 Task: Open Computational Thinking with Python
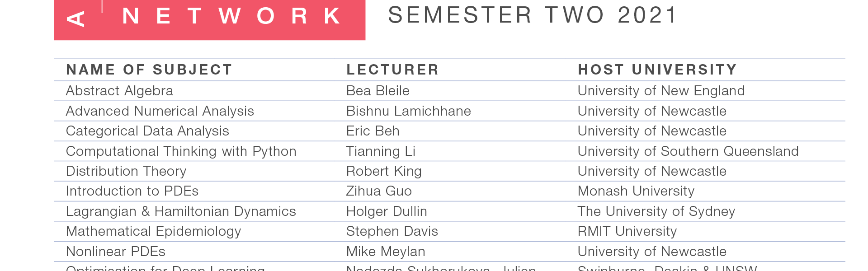coord(181,151)
